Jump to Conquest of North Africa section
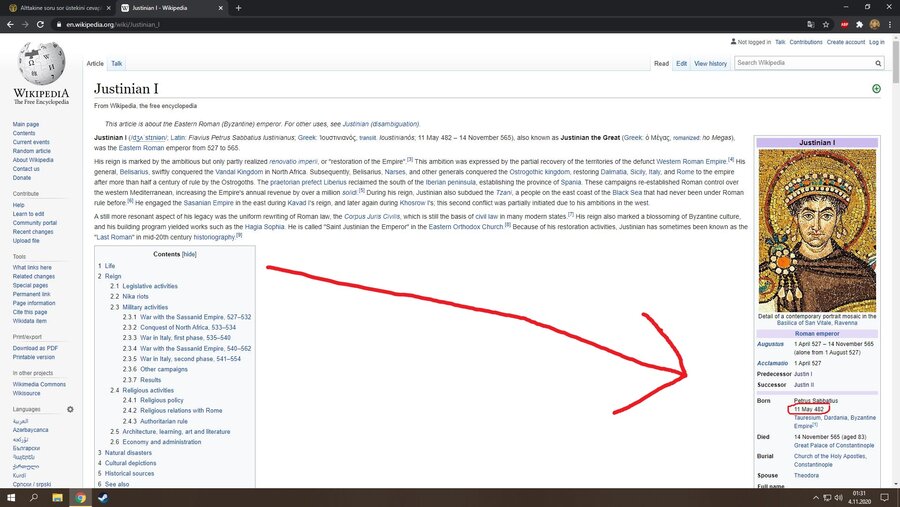Viewport: 900px width, 507px height. point(188,327)
